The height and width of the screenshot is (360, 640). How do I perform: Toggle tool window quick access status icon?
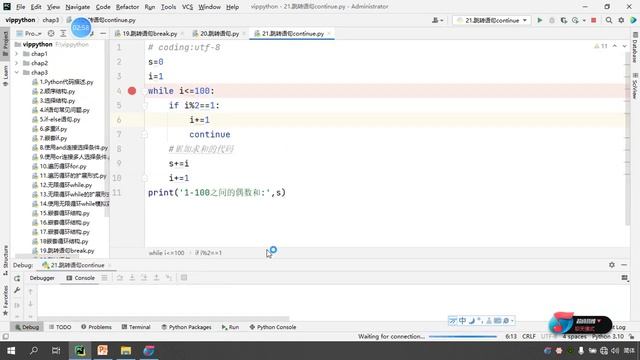coord(5,336)
